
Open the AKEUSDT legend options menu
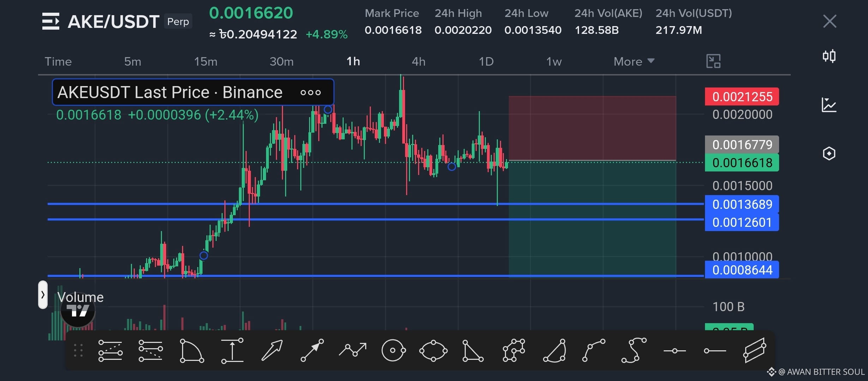pos(311,92)
